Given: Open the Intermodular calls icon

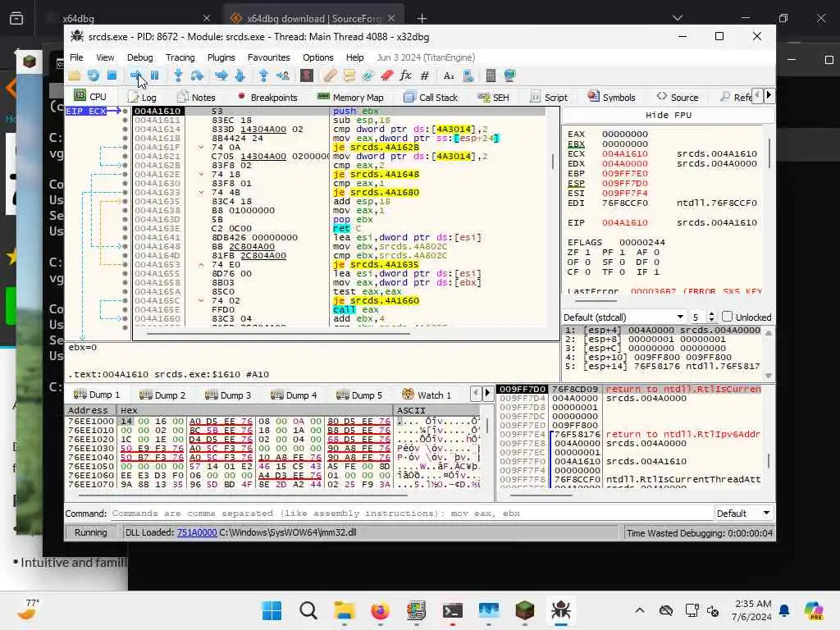Looking at the screenshot, I should (x=468, y=75).
